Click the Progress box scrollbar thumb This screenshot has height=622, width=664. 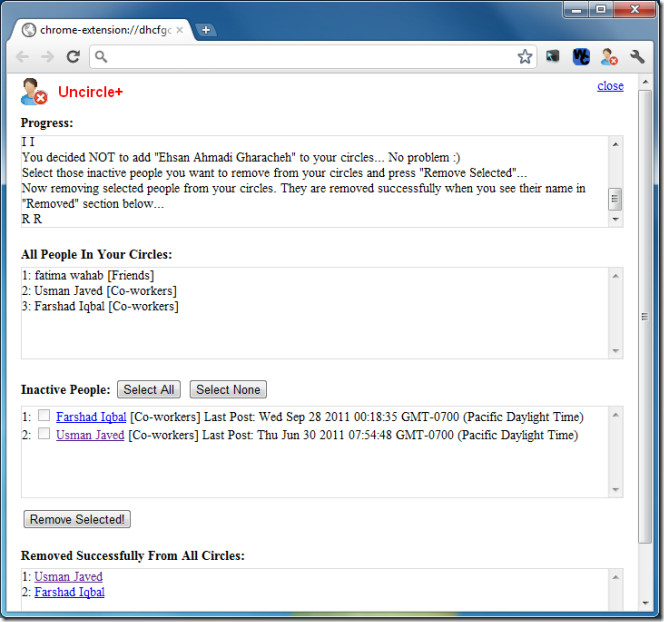pyautogui.click(x=615, y=199)
